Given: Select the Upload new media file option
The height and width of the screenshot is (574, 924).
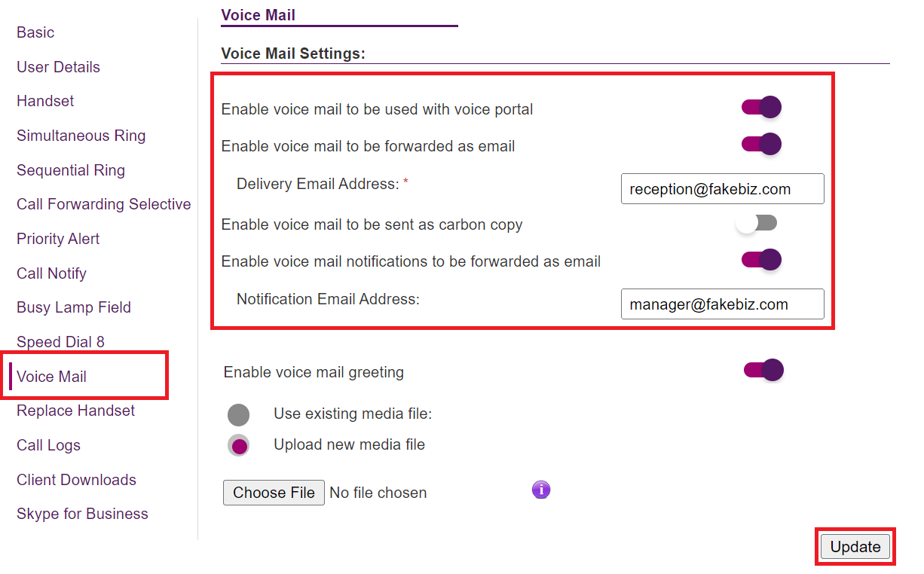Looking at the screenshot, I should 239,445.
